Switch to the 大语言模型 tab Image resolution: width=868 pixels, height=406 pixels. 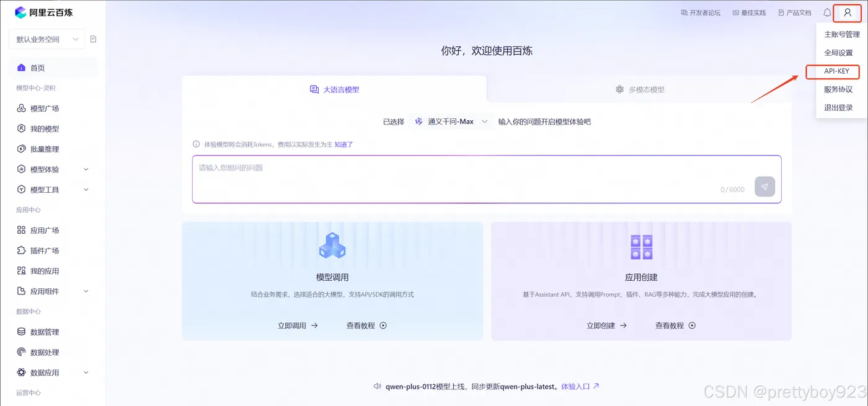click(x=334, y=89)
